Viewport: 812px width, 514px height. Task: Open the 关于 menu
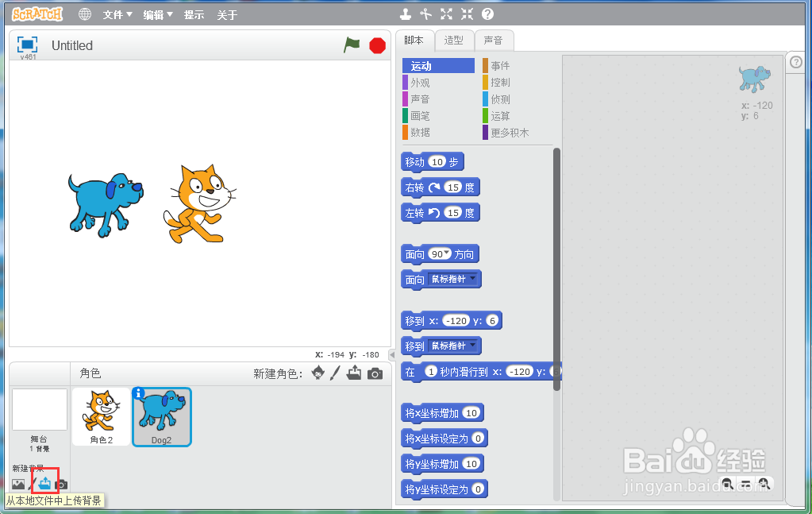pos(227,15)
